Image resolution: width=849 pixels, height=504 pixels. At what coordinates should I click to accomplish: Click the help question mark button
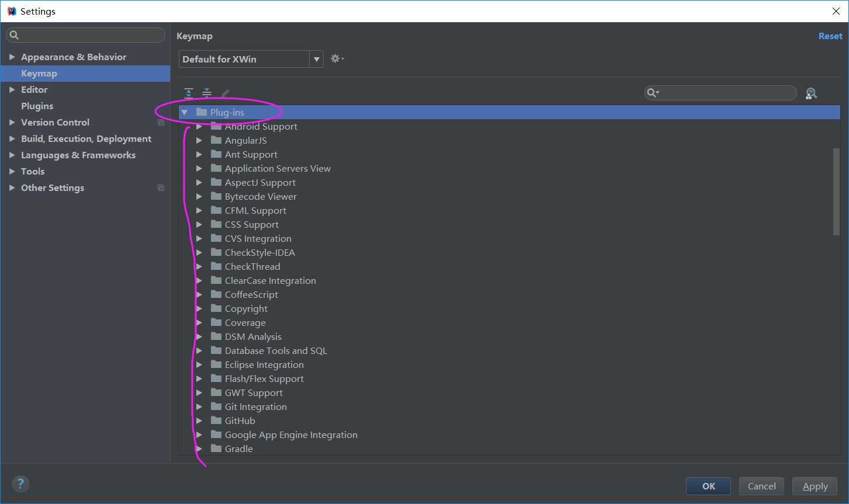pos(20,484)
